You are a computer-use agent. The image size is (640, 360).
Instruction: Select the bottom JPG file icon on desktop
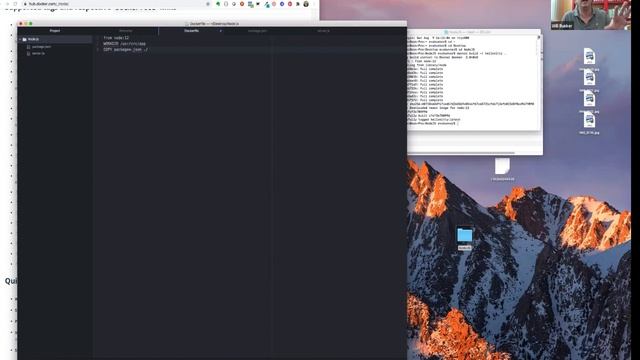[x=589, y=120]
